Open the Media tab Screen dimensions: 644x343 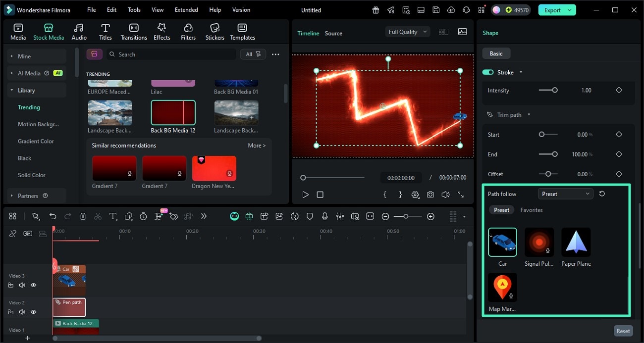[18, 32]
